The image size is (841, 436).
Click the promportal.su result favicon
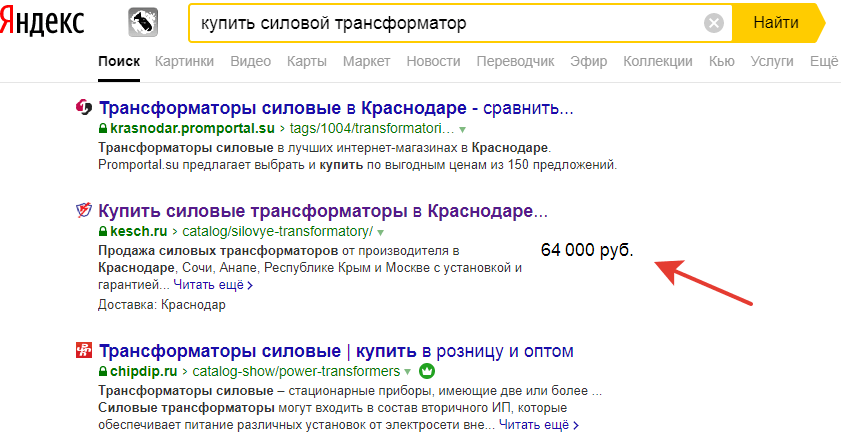tap(84, 108)
